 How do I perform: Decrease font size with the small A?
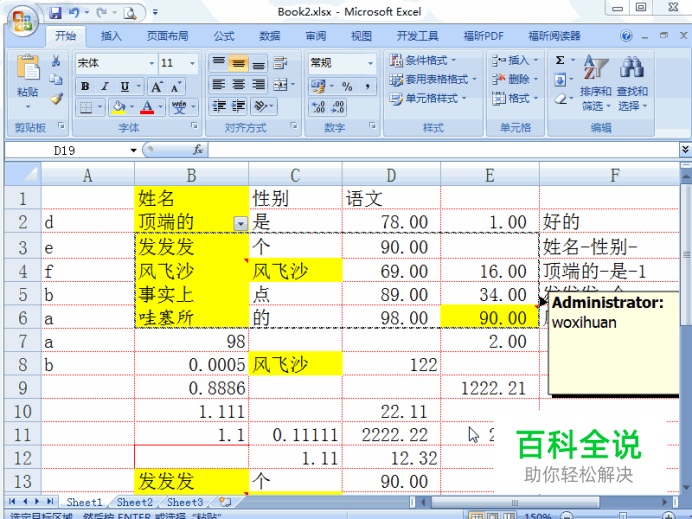pyautogui.click(x=176, y=87)
